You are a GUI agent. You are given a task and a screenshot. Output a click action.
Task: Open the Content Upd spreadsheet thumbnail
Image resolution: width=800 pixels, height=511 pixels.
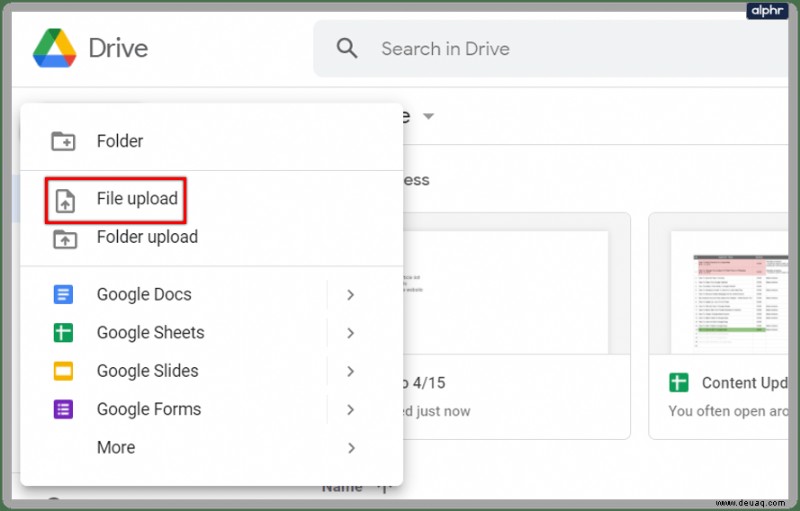point(719,284)
